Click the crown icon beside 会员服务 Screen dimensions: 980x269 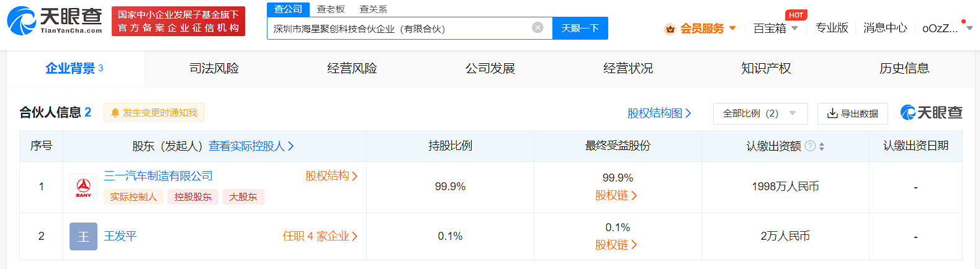[x=670, y=29]
